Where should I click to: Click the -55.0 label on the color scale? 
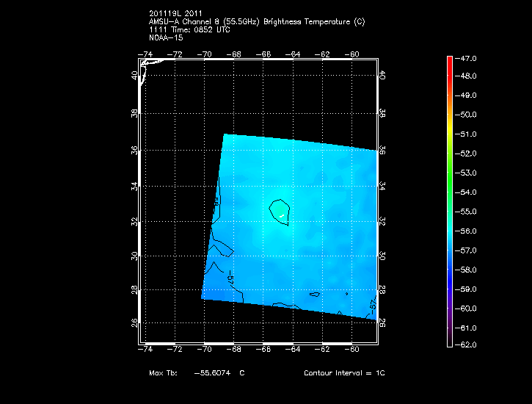pos(468,212)
